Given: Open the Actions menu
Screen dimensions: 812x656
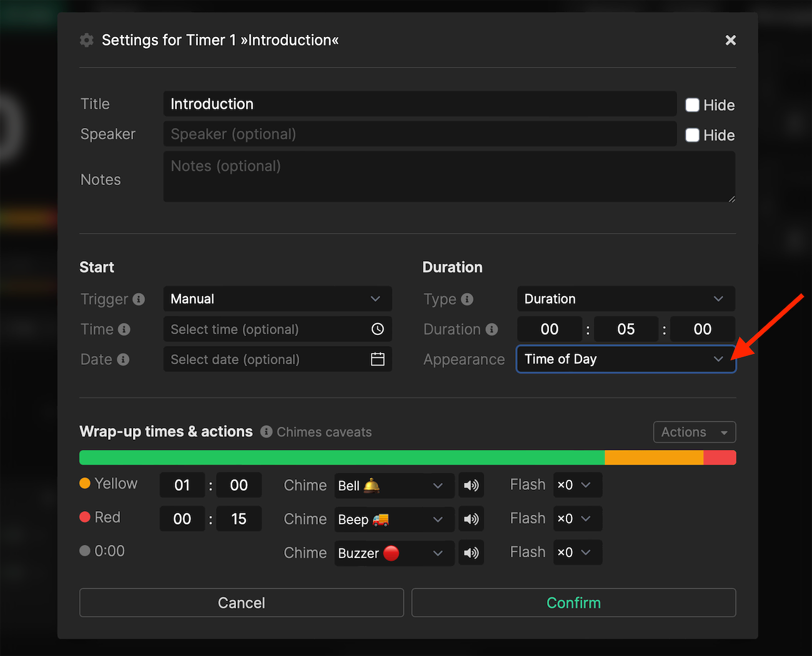Looking at the screenshot, I should point(694,432).
